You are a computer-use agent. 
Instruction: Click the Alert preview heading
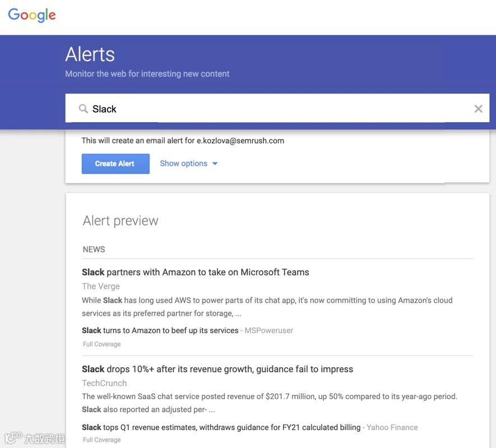point(120,221)
